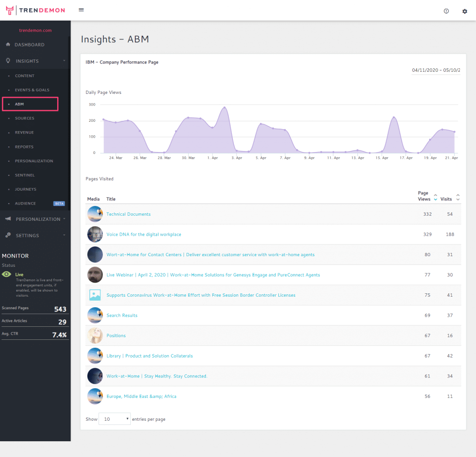476x457 pixels.
Task: Open the Reports page
Action: (x=24, y=147)
